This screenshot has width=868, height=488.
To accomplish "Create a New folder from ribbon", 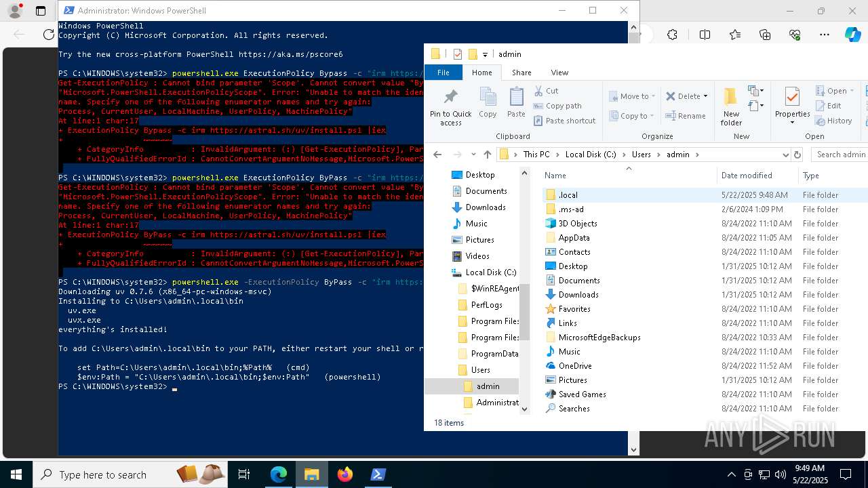I will pos(731,106).
